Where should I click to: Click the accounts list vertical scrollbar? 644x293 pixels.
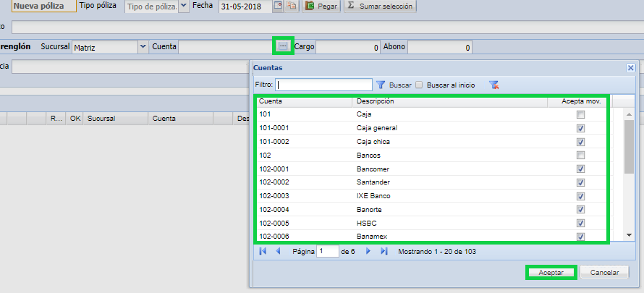point(629,174)
